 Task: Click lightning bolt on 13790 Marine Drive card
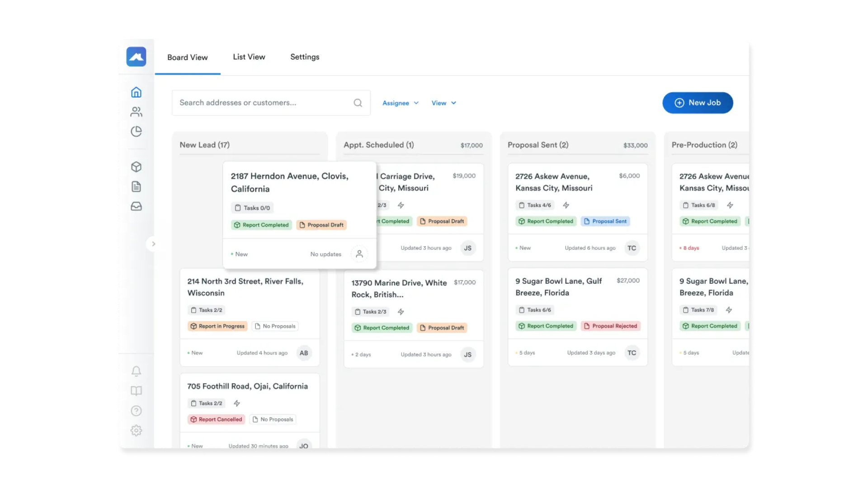pos(401,312)
